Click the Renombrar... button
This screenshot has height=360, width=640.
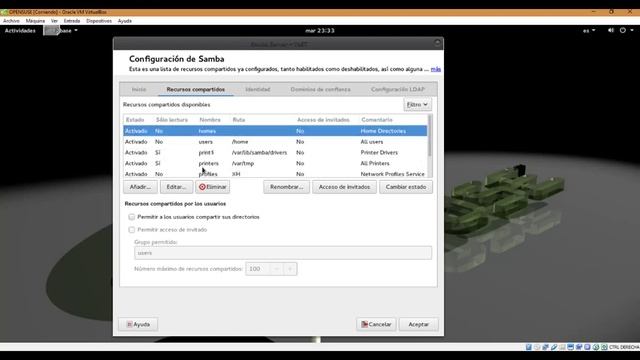[x=287, y=187]
